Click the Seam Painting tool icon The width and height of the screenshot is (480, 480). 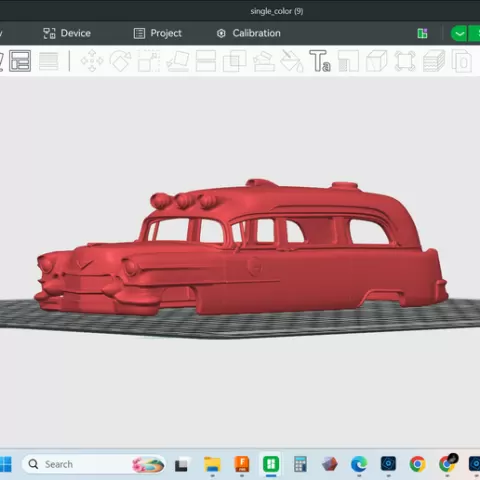tap(348, 61)
